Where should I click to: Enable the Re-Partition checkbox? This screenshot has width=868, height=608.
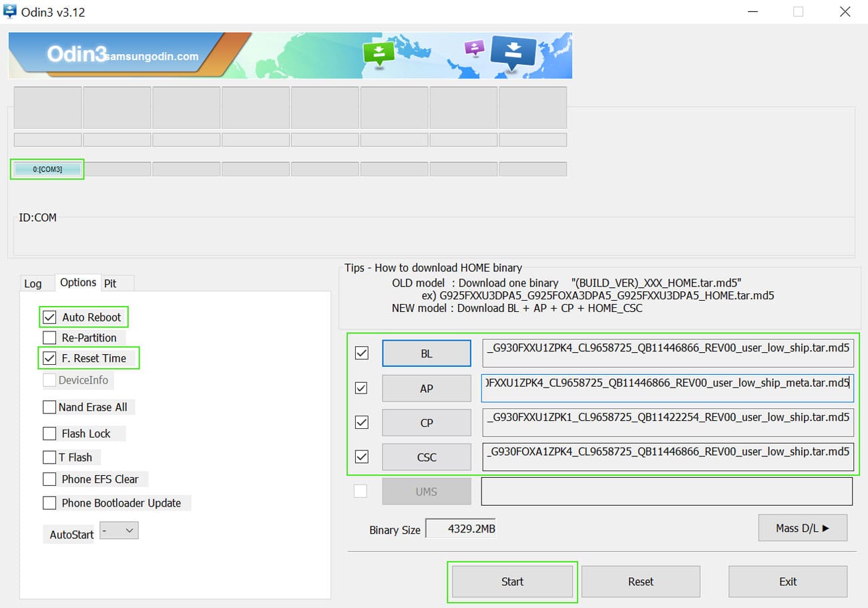(49, 337)
